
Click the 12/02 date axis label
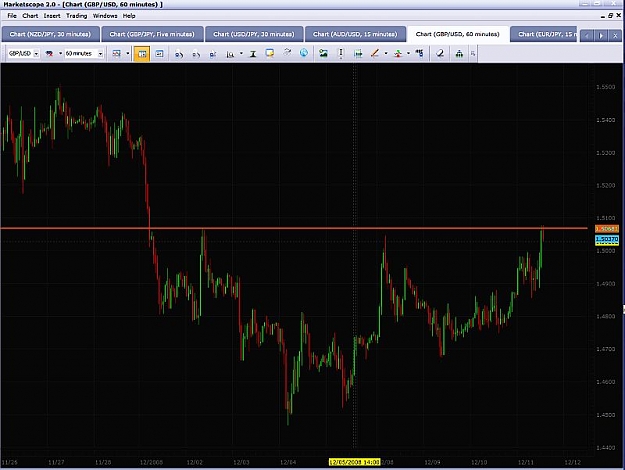click(x=195, y=462)
